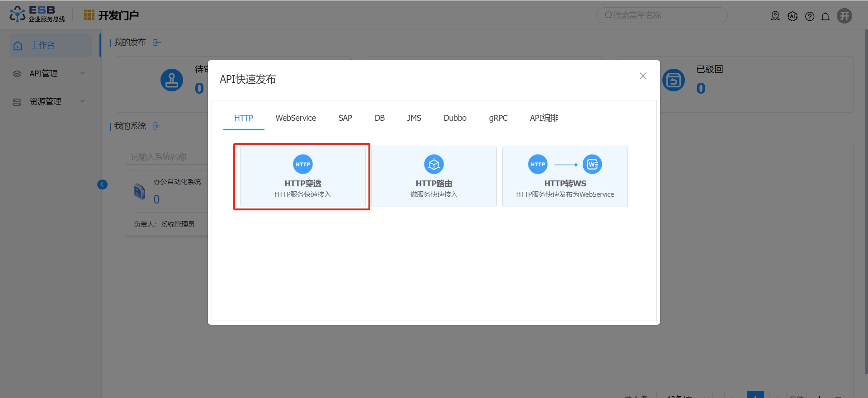
Task: Click the 搜索菜单名称 search field
Action: [661, 15]
